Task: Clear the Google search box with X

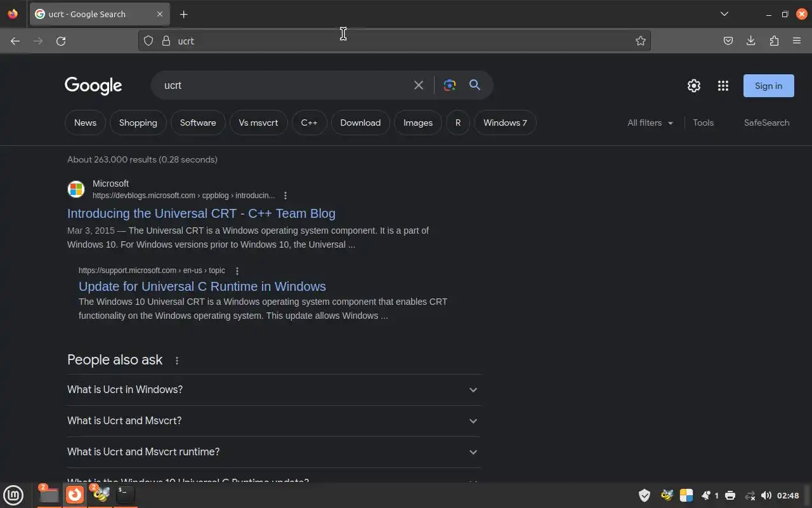Action: point(419,85)
